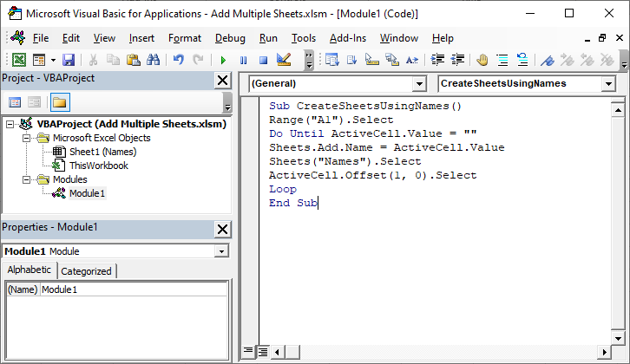Switch to Procedure View button
This screenshot has width=630, height=364.
(248, 352)
